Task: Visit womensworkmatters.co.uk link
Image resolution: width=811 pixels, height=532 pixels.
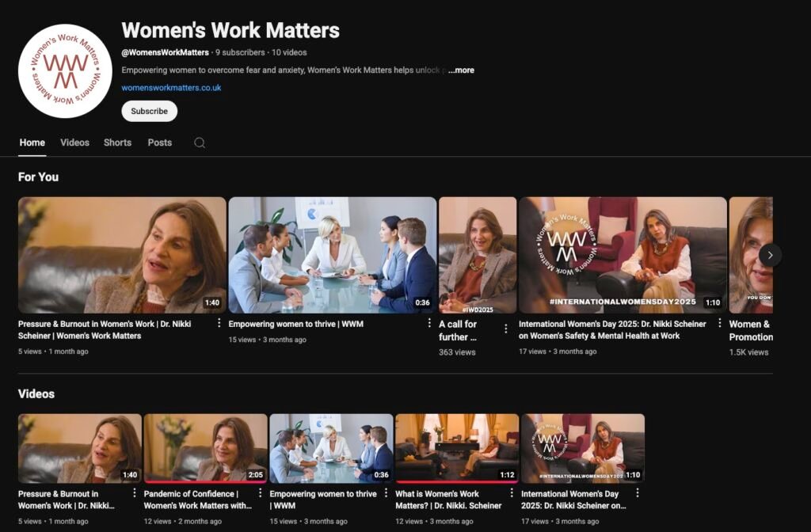Action: pos(171,88)
